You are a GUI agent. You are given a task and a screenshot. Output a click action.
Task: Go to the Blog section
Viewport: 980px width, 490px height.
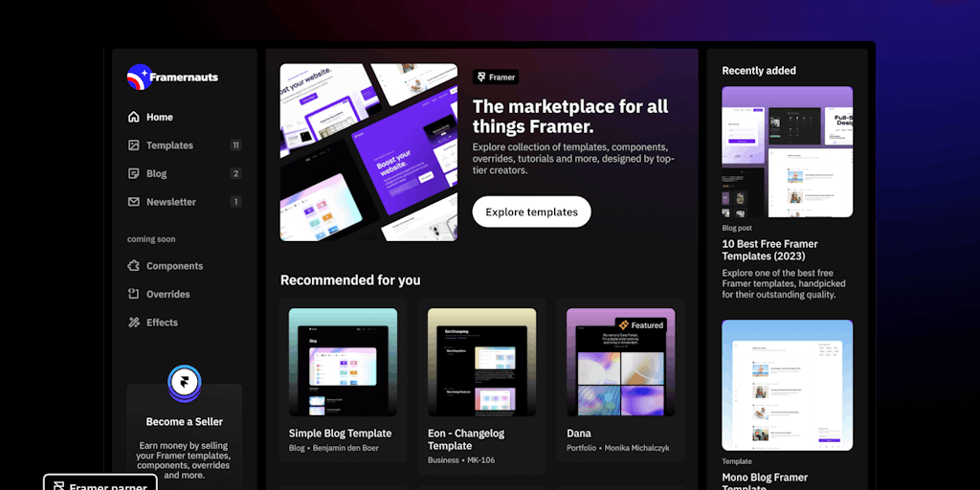click(185, 174)
